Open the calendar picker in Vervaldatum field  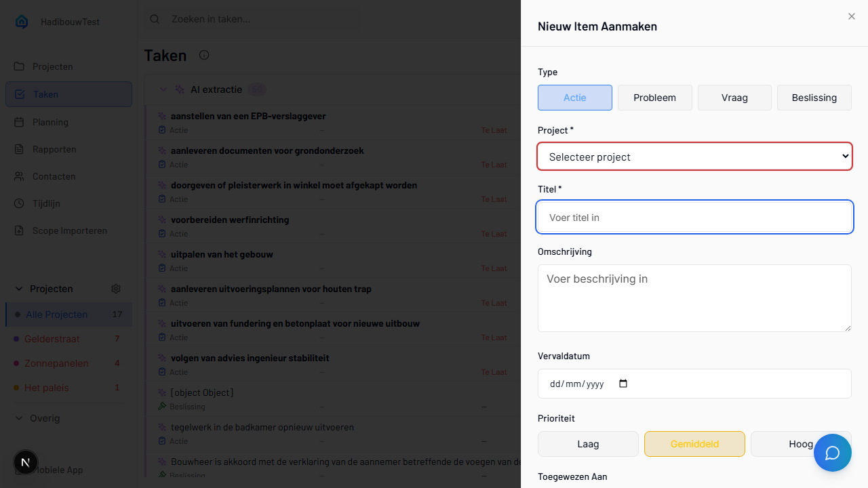tap(623, 384)
